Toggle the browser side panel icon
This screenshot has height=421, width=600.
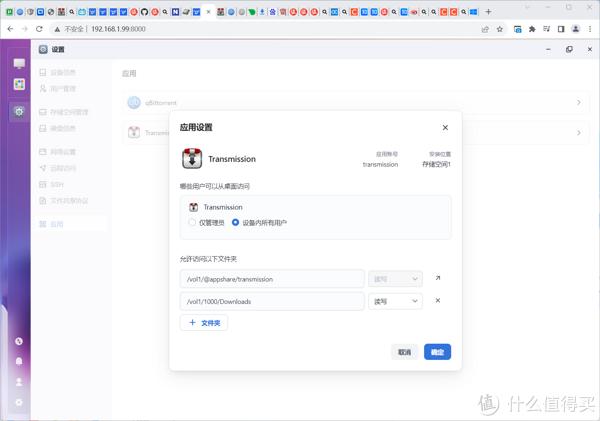click(x=561, y=29)
